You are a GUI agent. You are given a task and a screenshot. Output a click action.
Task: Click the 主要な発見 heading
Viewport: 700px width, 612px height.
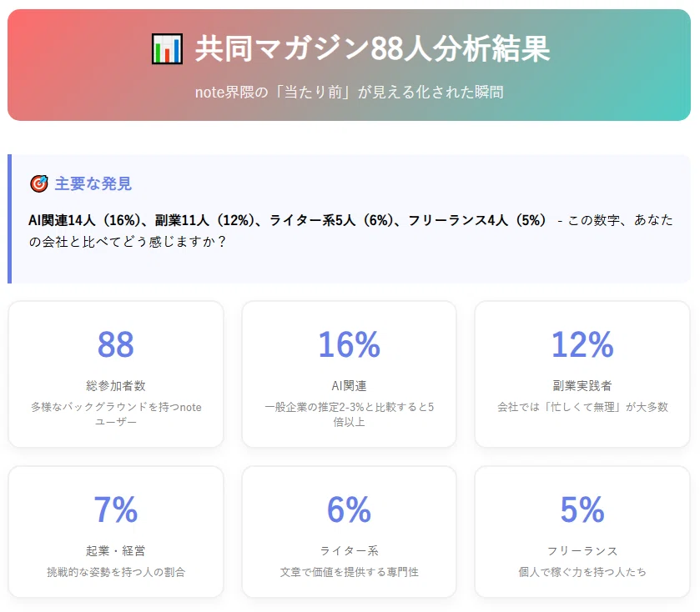(93, 183)
